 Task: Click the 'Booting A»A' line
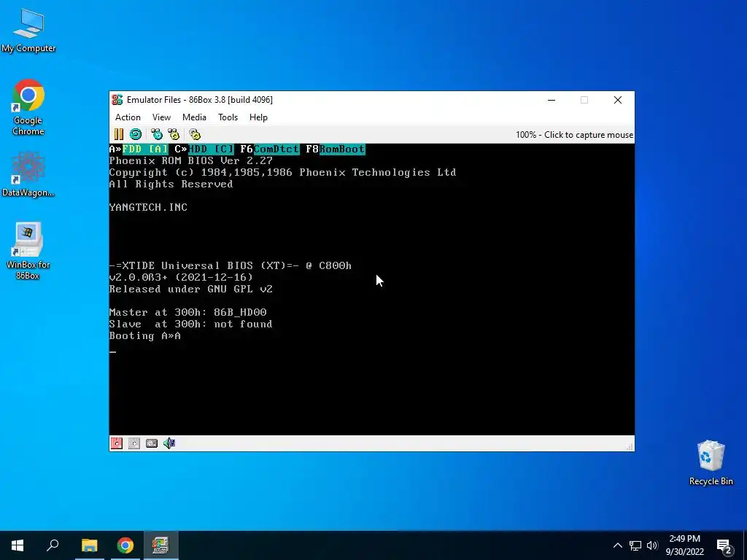(x=145, y=335)
